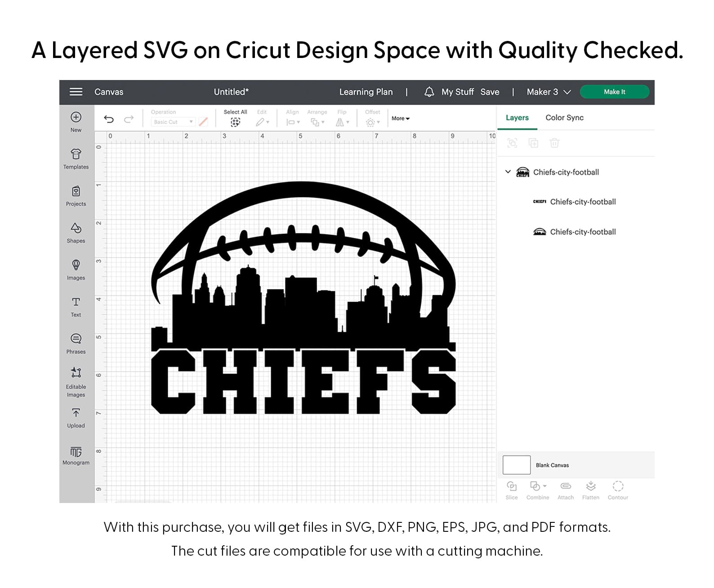714x588 pixels.
Task: Undo the last action
Action: coord(109,119)
